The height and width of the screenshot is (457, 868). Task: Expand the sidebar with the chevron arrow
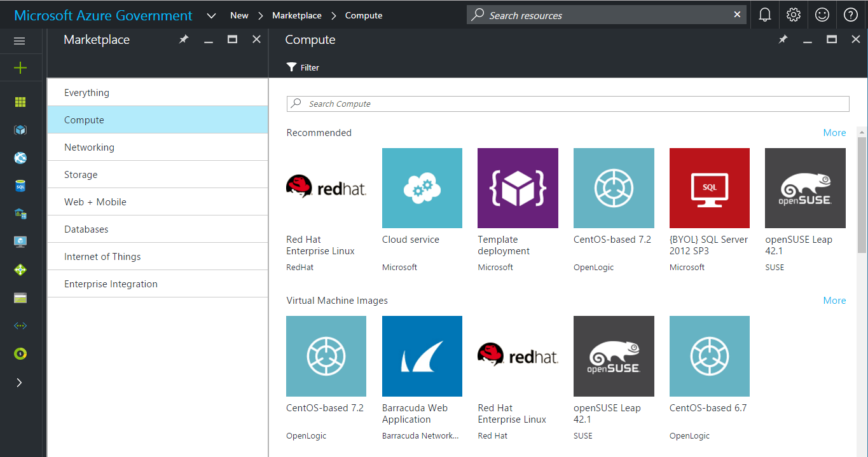20,382
